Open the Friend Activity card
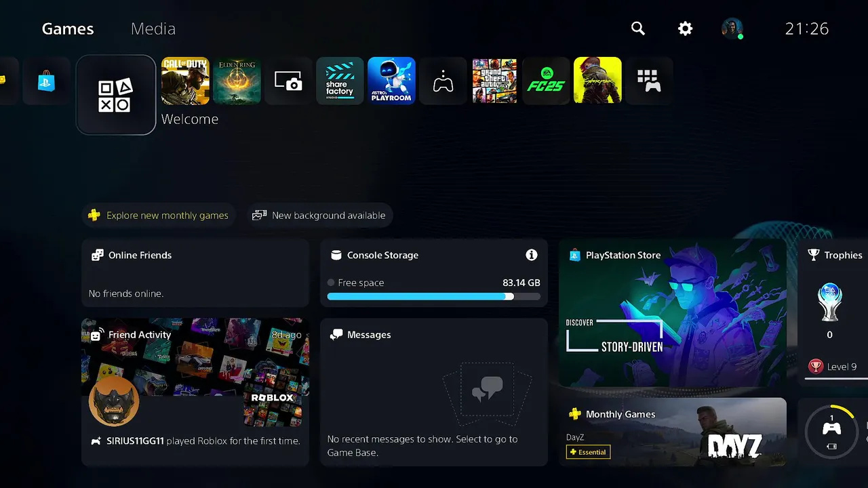This screenshot has height=488, width=868. click(x=195, y=392)
